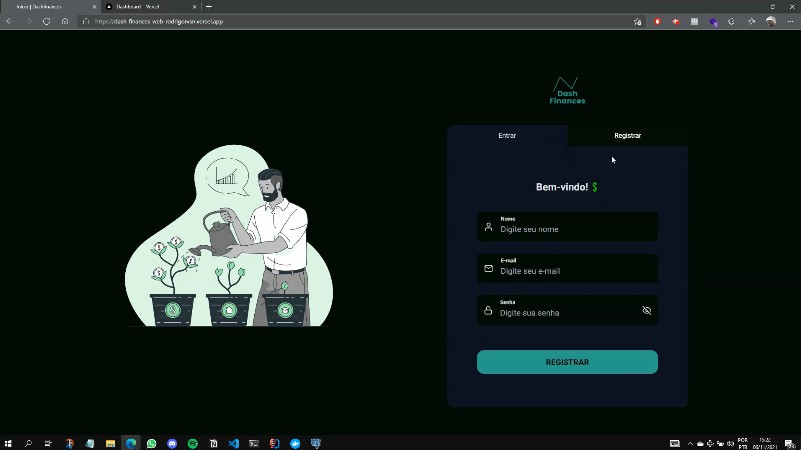Open the Windows Start menu
Viewport: 801px width, 450px height.
coord(8,443)
